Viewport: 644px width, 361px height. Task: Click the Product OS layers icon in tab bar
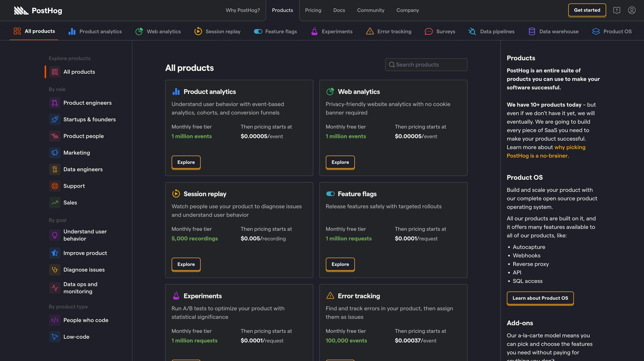coord(596,31)
